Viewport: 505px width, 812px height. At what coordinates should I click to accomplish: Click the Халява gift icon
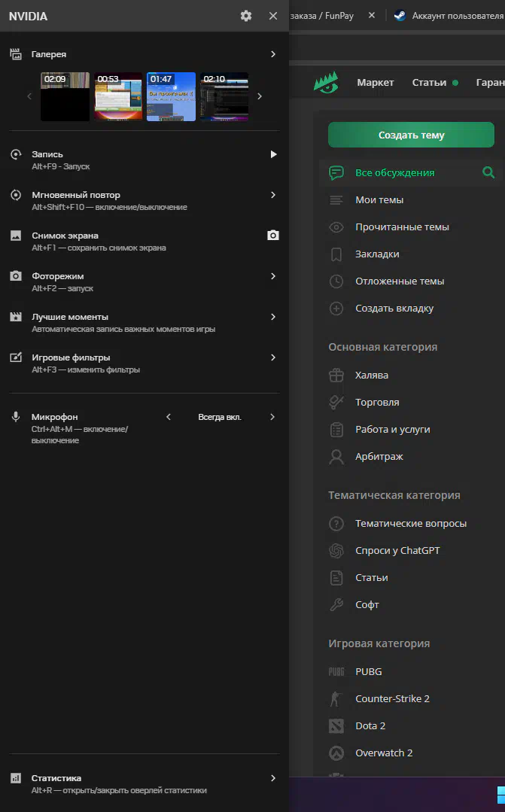click(336, 375)
